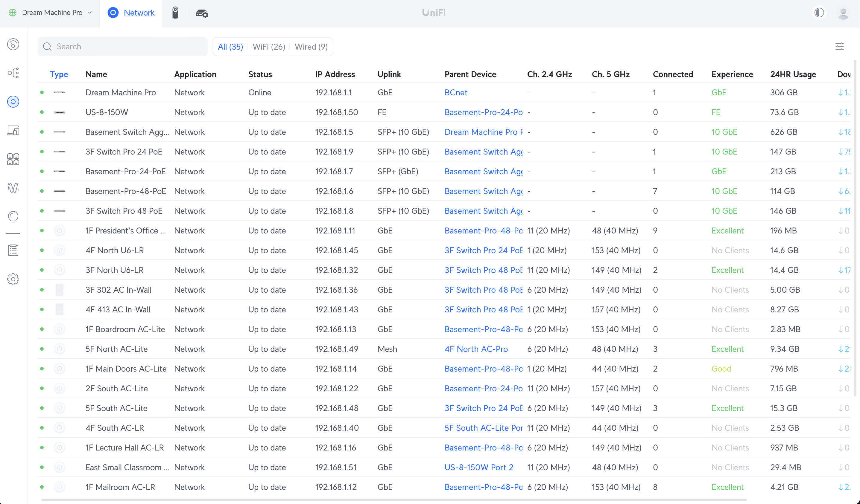Image resolution: width=860 pixels, height=504 pixels.
Task: Toggle the dark/light theme button
Action: tap(819, 13)
